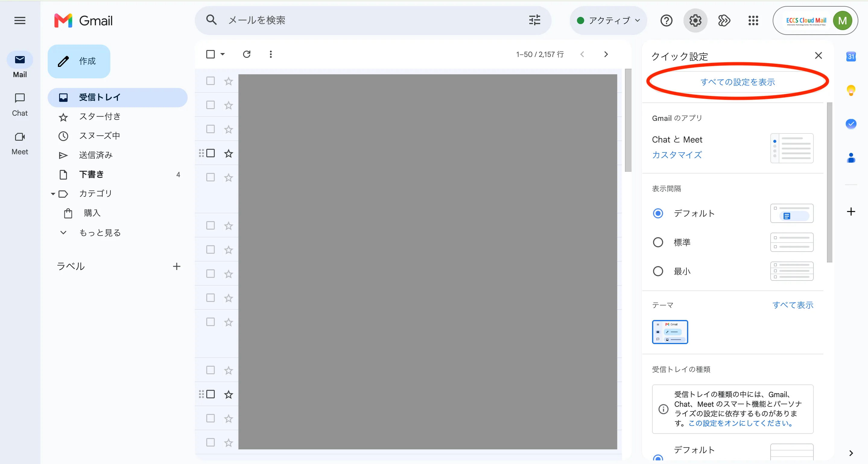868x464 pixels.
Task: Collapse the カテゴリ categories tree
Action: pos(53,194)
